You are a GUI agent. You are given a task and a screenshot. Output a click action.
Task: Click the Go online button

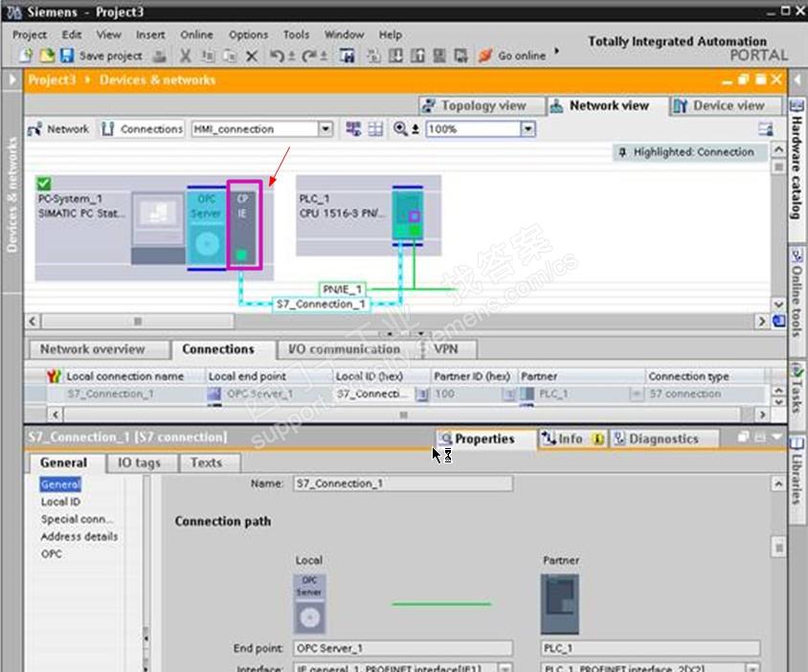pos(512,56)
